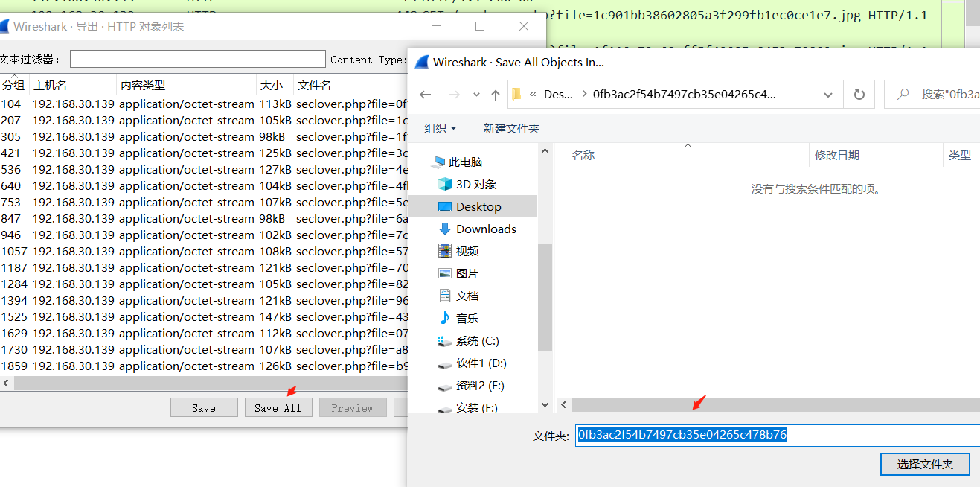Click 新建文件夹 button
The width and height of the screenshot is (980, 487).
click(511, 128)
